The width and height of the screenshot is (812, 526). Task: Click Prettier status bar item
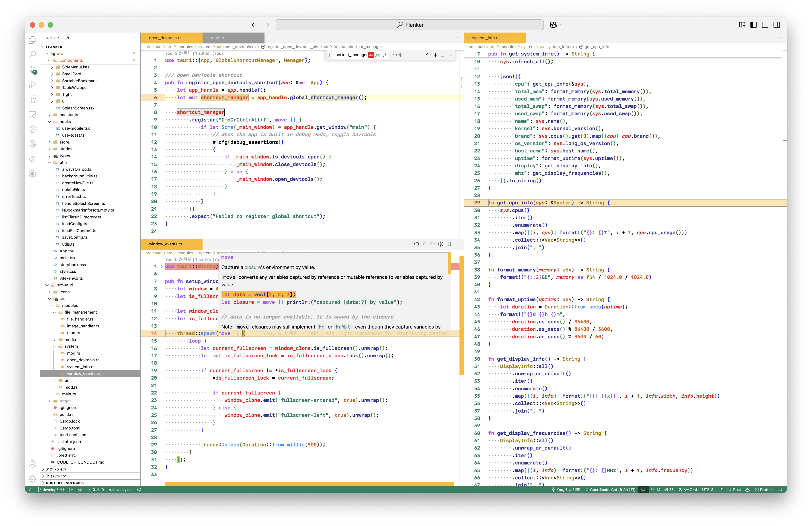pos(764,489)
